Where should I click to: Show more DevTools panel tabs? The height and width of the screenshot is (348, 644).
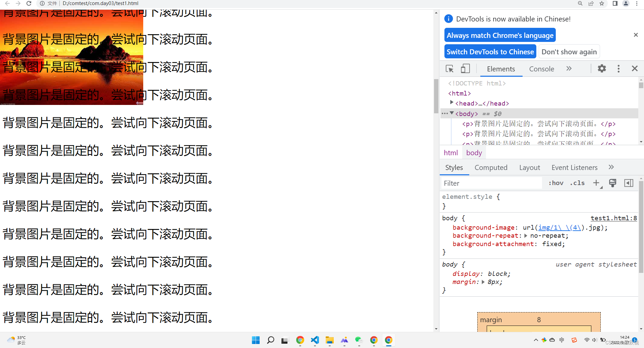[x=569, y=69]
